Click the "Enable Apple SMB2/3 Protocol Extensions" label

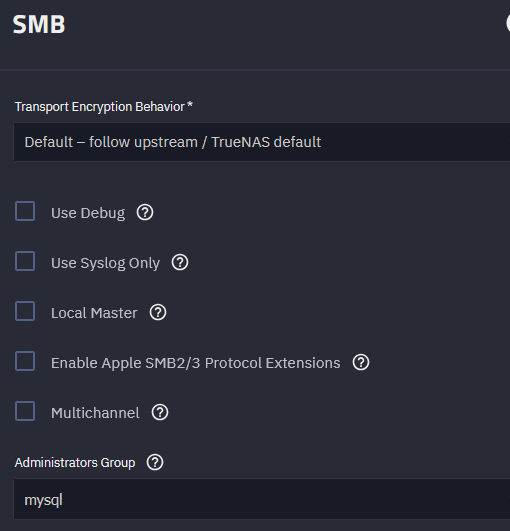[x=196, y=363]
